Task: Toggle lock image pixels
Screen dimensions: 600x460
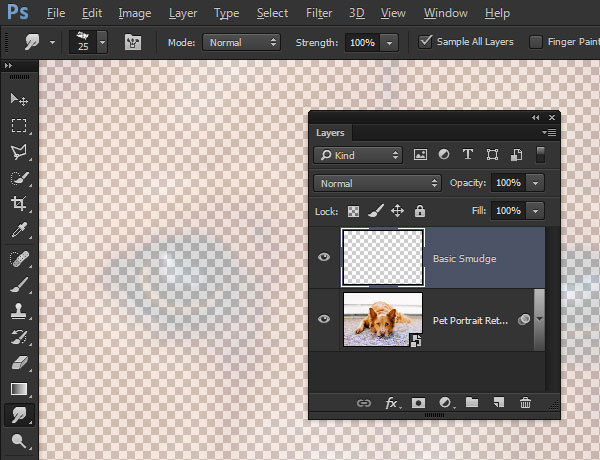Action: pyautogui.click(x=376, y=211)
